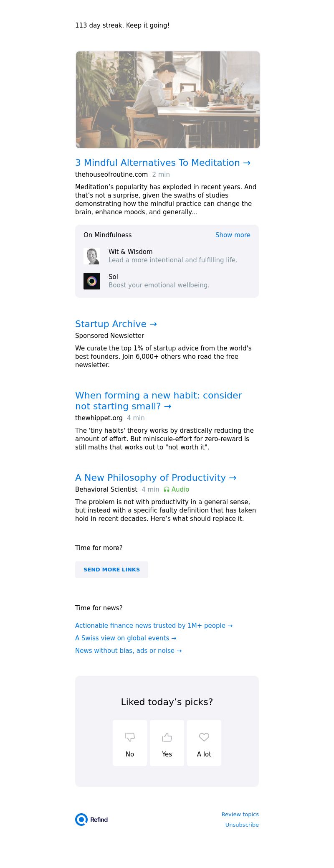Screen dimensions: 334x868
Task: Select the Sol newsletter title
Action: 113,277
